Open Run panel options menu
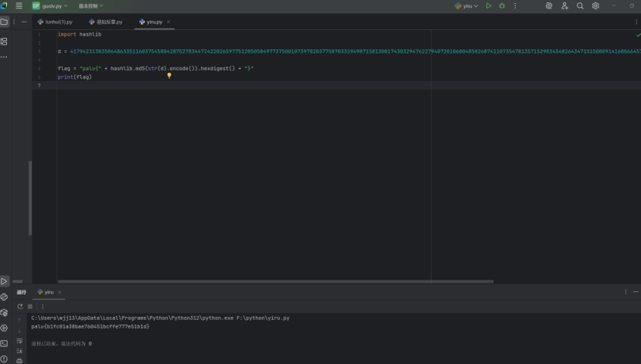This screenshot has width=641, height=364. click(626, 291)
